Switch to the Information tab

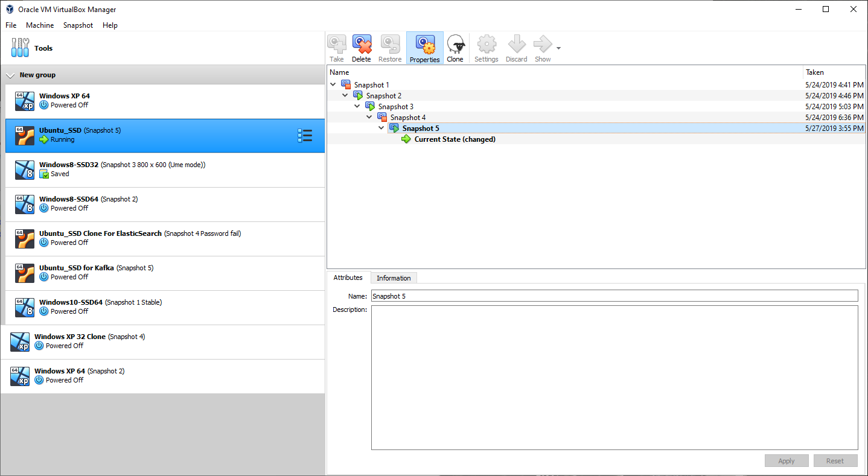click(394, 278)
